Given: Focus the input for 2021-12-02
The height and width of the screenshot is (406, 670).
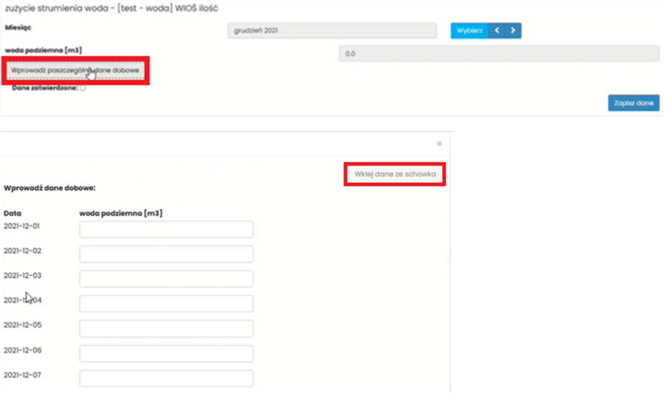Looking at the screenshot, I should point(166,254).
